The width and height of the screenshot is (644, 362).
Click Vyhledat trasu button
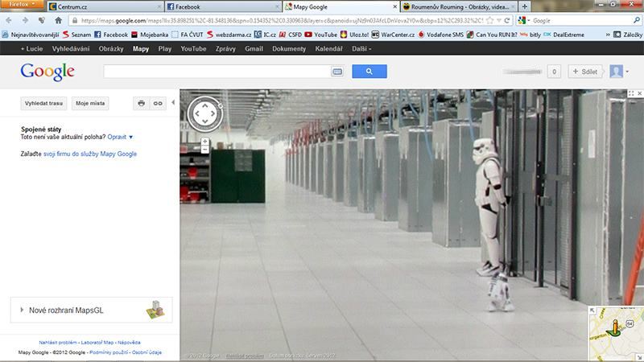pyautogui.click(x=43, y=104)
